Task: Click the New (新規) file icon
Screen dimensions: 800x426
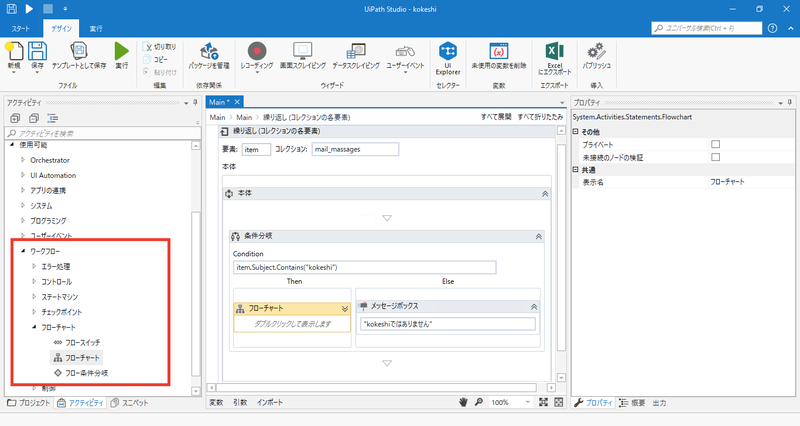Action: pos(14,51)
